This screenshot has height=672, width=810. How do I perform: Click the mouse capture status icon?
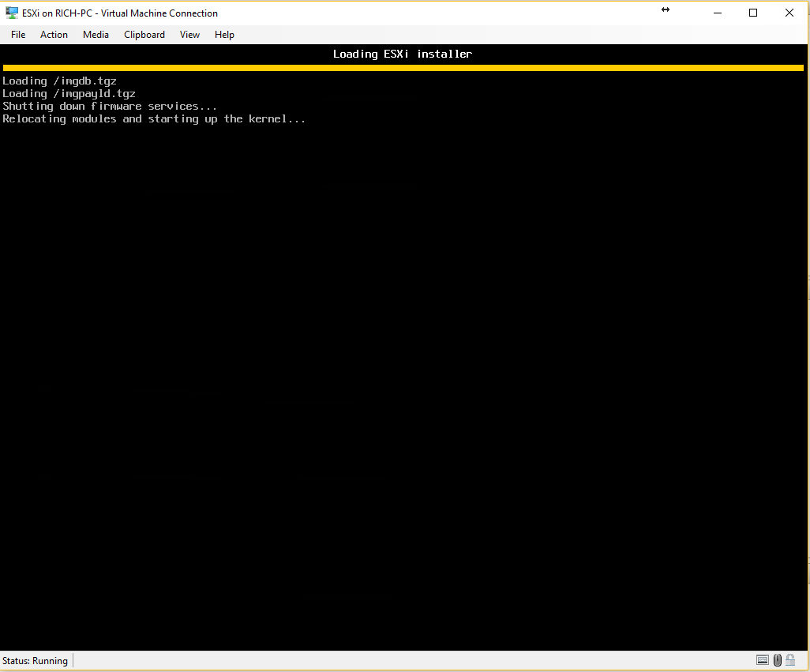pyautogui.click(x=777, y=660)
